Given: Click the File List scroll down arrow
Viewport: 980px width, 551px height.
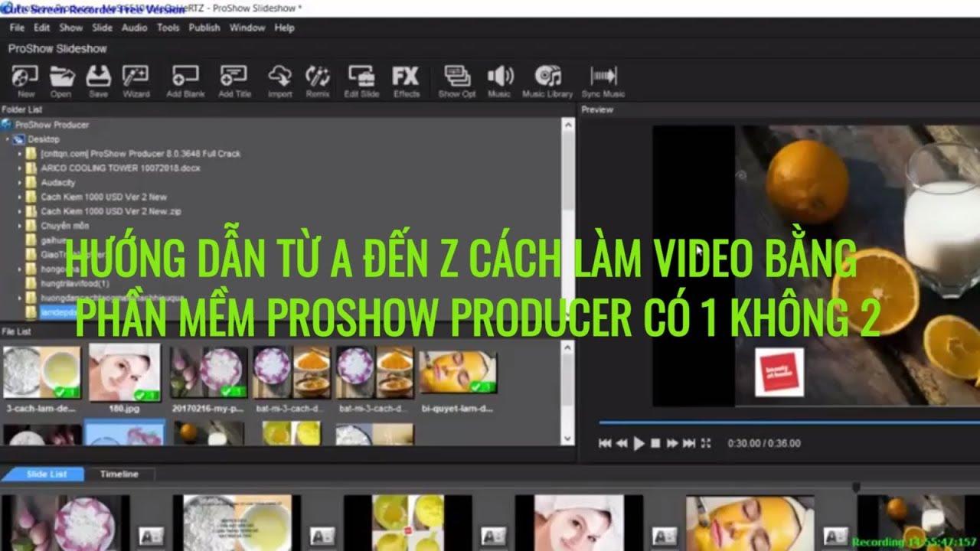Looking at the screenshot, I should pyautogui.click(x=567, y=439).
